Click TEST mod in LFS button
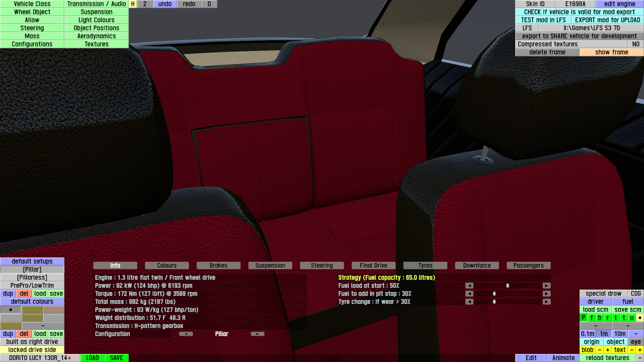The width and height of the screenshot is (644, 362). [543, 20]
